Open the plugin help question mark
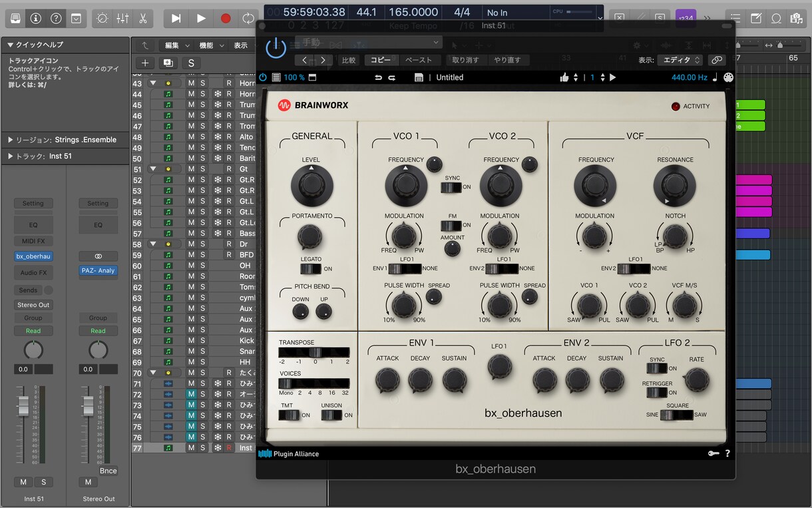 click(727, 453)
